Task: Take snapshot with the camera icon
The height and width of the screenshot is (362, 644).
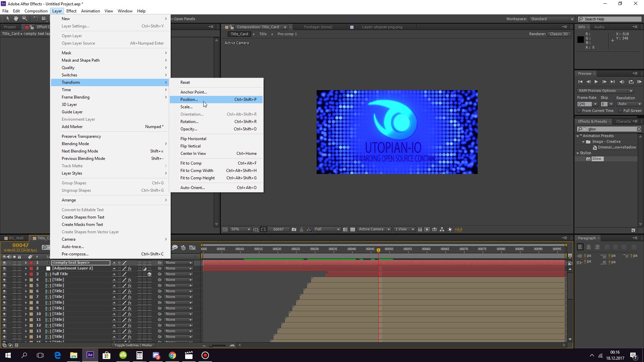Action: click(294, 230)
